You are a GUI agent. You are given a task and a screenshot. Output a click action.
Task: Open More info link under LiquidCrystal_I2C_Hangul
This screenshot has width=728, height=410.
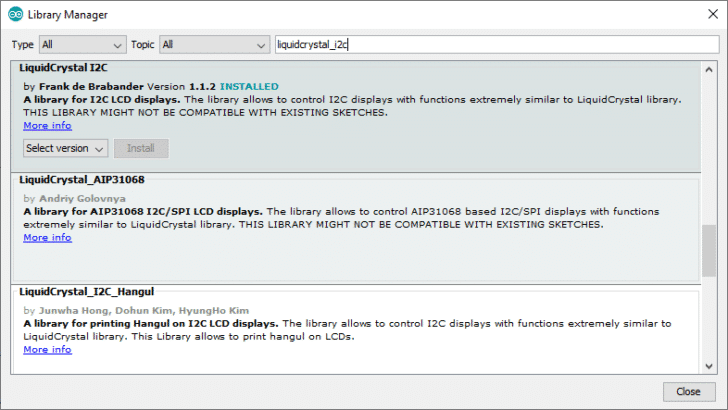pos(47,350)
